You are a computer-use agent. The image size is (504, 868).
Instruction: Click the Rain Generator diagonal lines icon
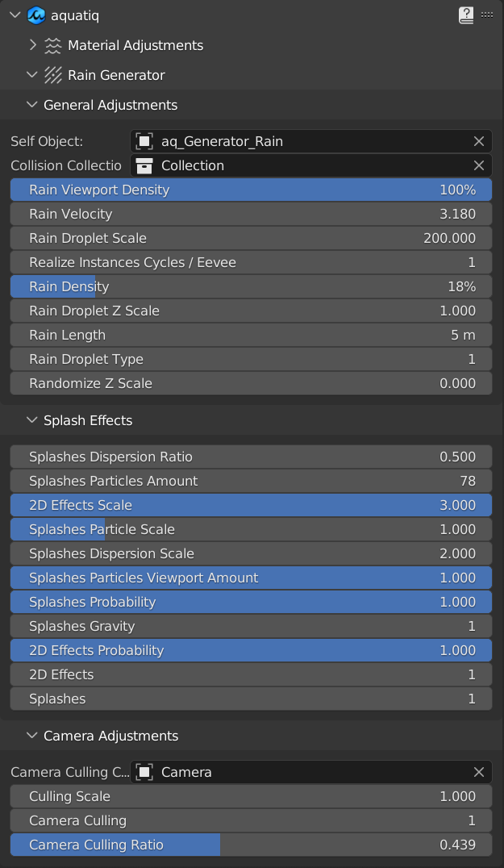53,75
